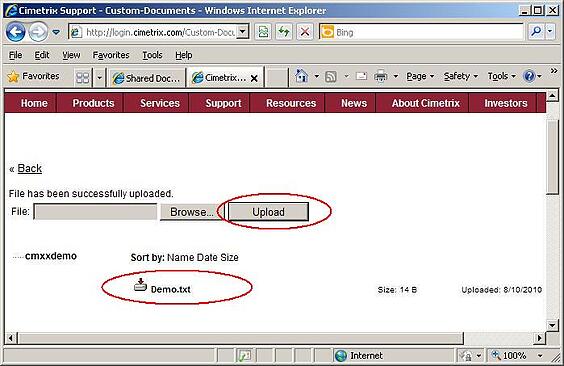The image size is (564, 366).
Task: Expand the address bar dropdown arrow
Action: pyautogui.click(x=243, y=32)
